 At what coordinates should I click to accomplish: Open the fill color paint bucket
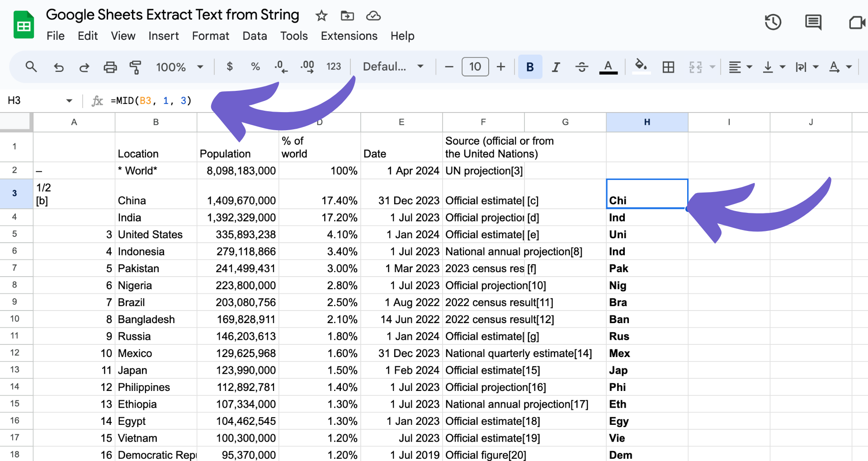coord(641,67)
